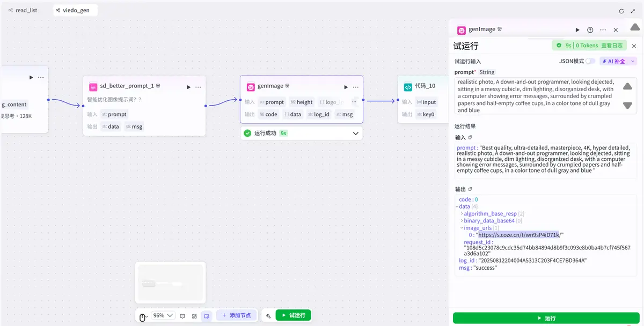Viewport: 644px width, 326px height.
Task: Open the comment tool in bottom toolbar
Action: click(x=182, y=316)
